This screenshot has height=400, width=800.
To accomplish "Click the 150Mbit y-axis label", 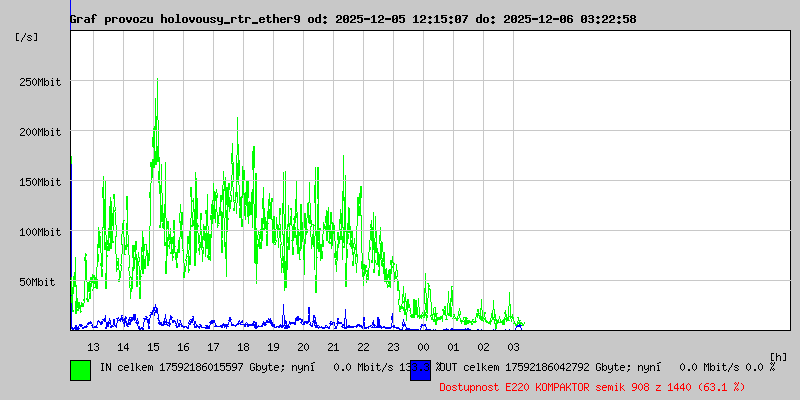I will [x=40, y=182].
